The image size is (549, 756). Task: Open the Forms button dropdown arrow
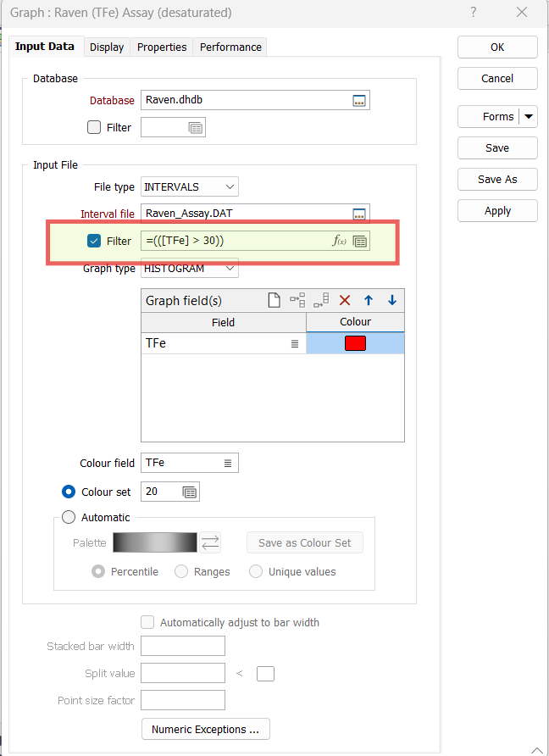coord(530,117)
